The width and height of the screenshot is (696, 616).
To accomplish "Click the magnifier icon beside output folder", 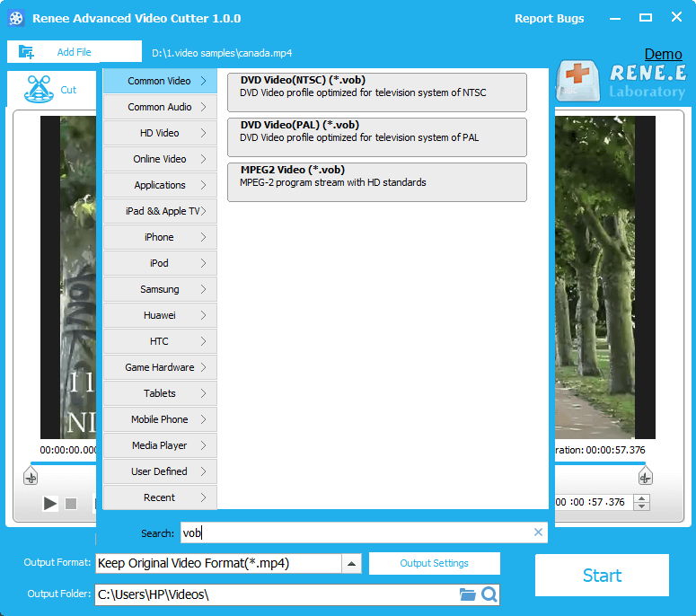I will pos(489,594).
